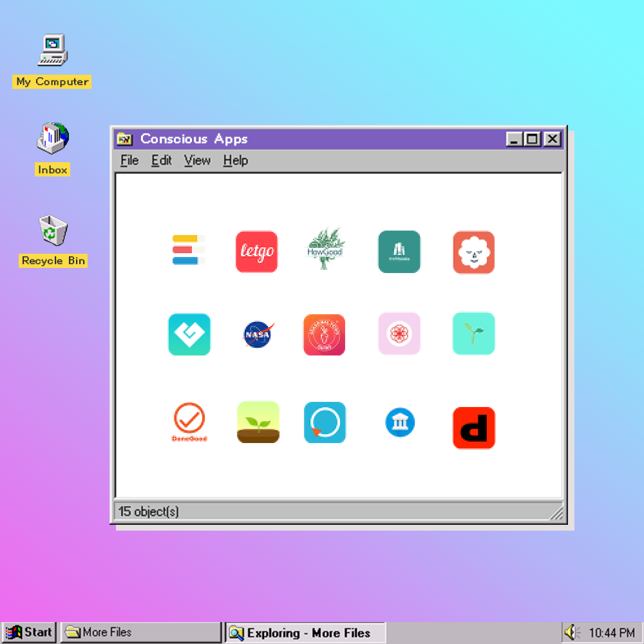
Task: Open the File menu
Action: click(129, 160)
